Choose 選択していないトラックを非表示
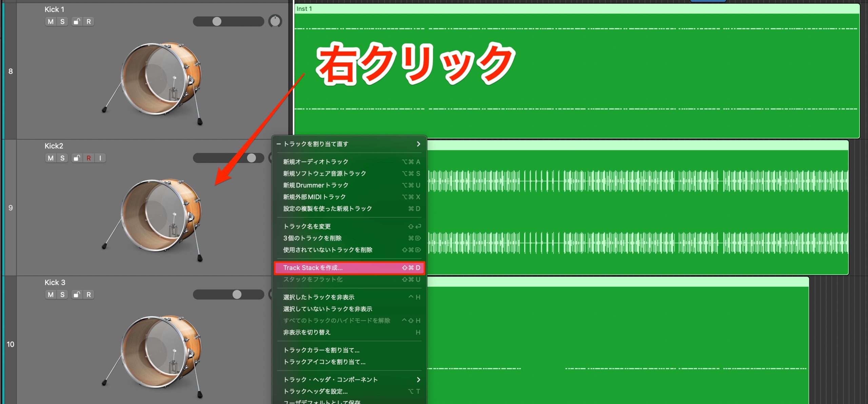868x404 pixels. coord(349,309)
